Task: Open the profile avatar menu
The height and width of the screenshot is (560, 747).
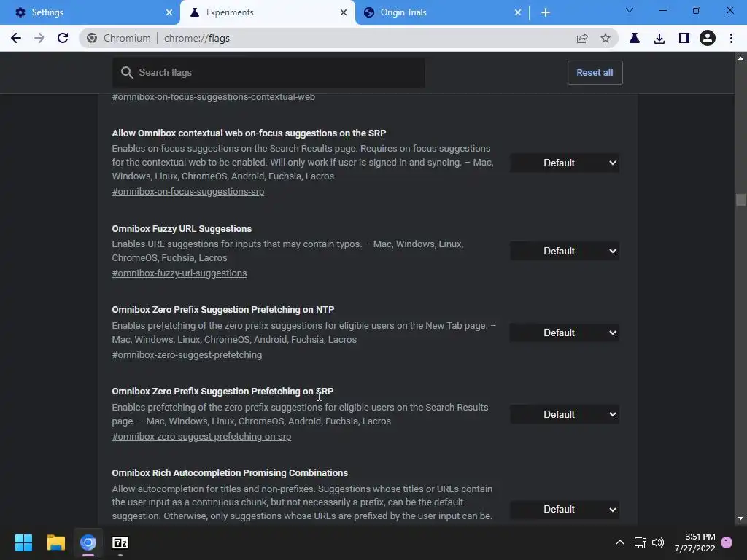Action: tap(708, 38)
